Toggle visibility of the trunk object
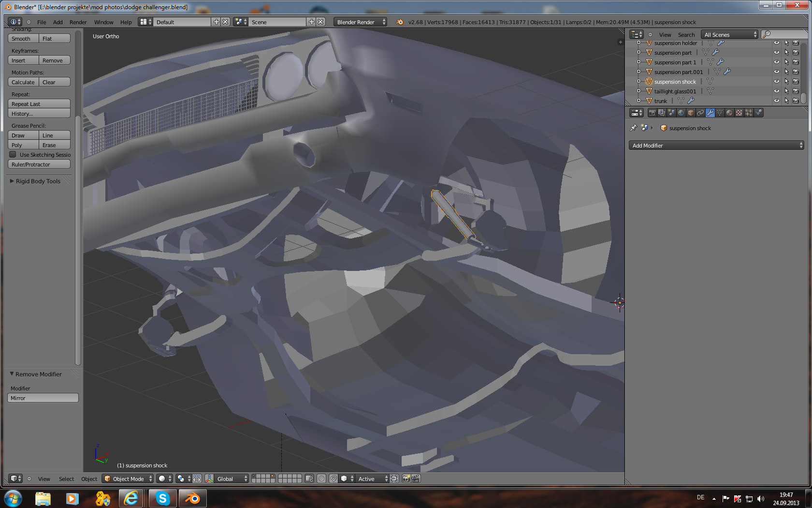The height and width of the screenshot is (508, 812). click(x=776, y=101)
